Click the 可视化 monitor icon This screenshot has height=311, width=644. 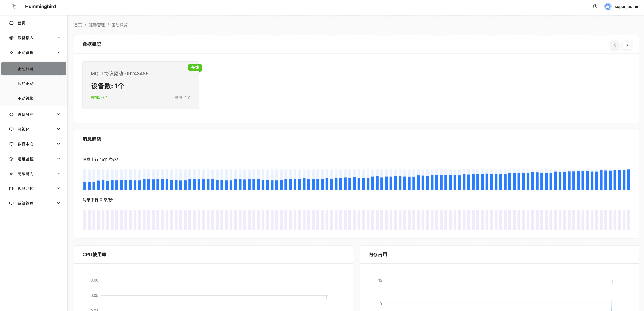click(11, 129)
